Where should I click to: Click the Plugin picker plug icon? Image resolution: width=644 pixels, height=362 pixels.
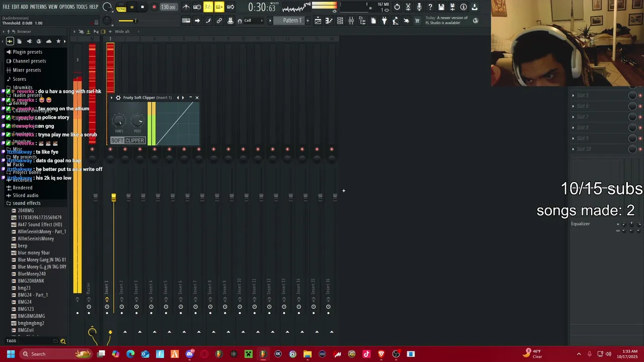tap(384, 21)
